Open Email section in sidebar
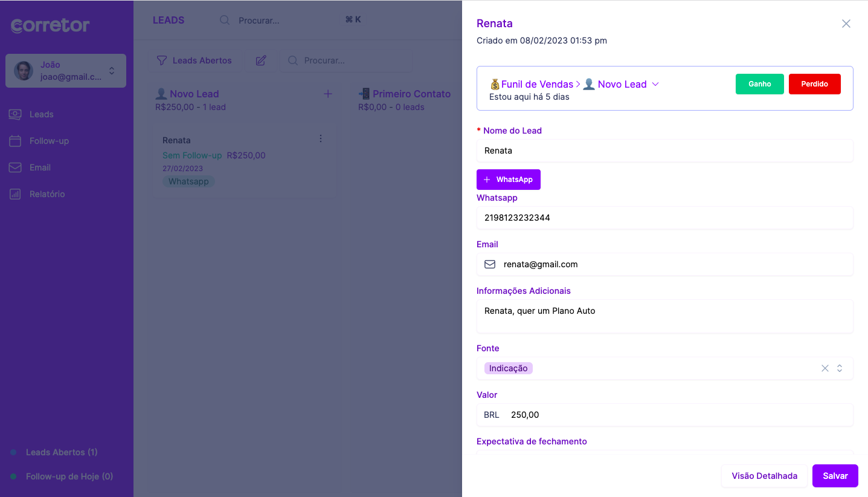Image resolution: width=868 pixels, height=497 pixels. (x=40, y=167)
